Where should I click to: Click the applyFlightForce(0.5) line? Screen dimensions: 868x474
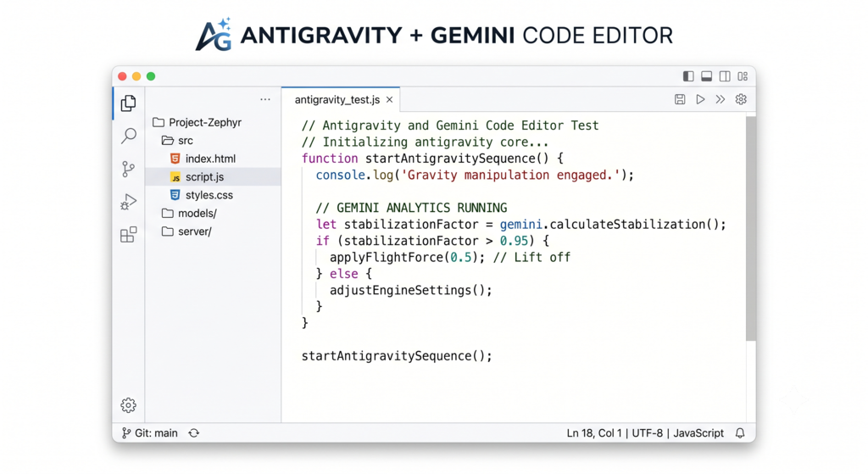point(449,257)
